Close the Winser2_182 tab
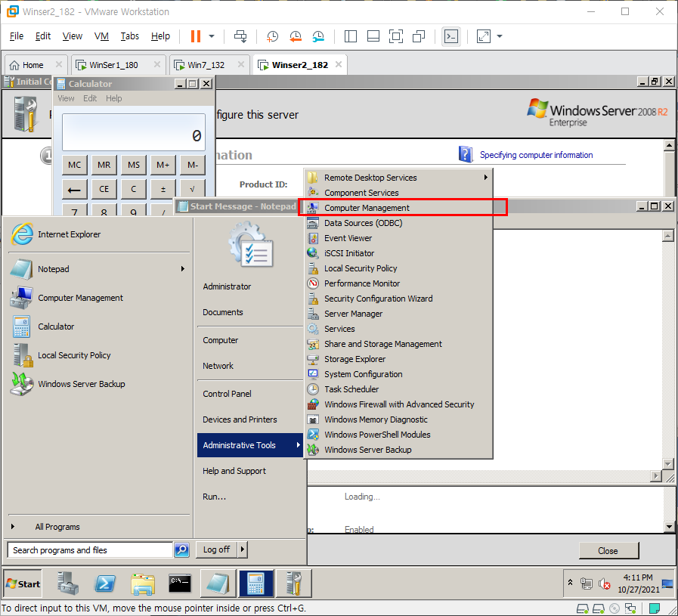 339,64
